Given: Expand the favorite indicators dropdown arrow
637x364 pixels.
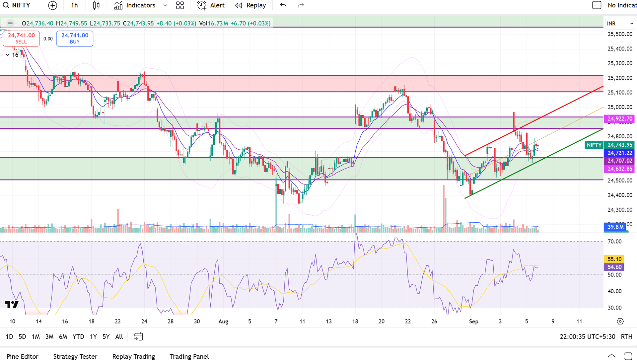Looking at the screenshot, I should click(166, 5).
